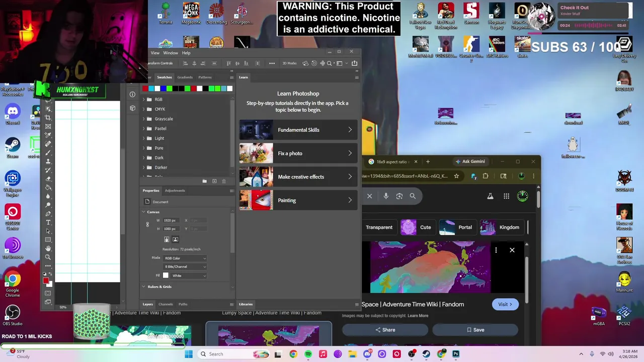Click the Save button in Chrome image panel
The width and height of the screenshot is (644, 362).
(x=475, y=330)
